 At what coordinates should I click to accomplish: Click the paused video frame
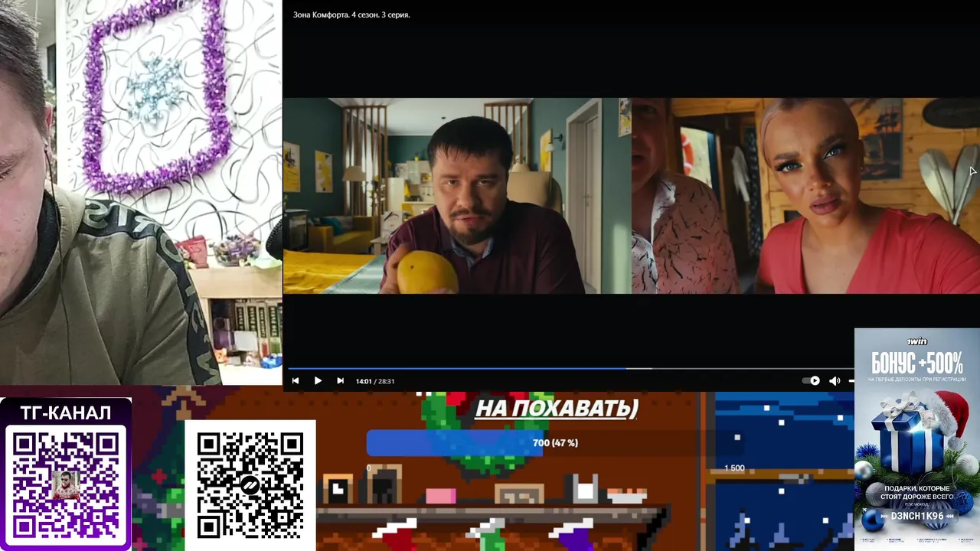pyautogui.click(x=631, y=195)
